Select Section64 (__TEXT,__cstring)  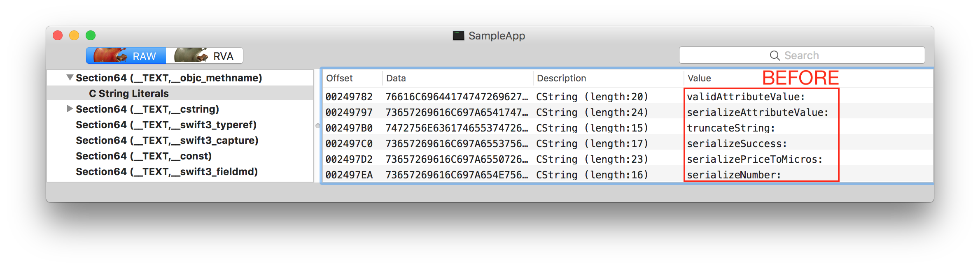click(x=147, y=109)
